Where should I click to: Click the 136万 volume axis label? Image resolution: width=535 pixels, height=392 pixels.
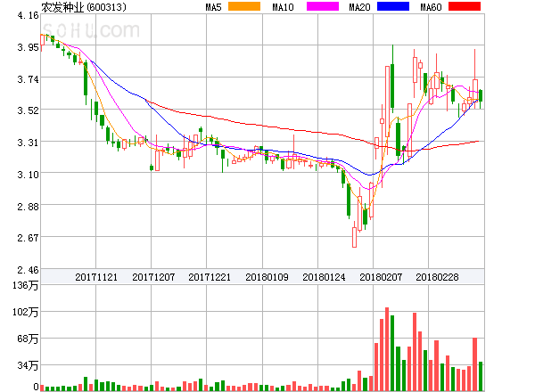[25, 285]
